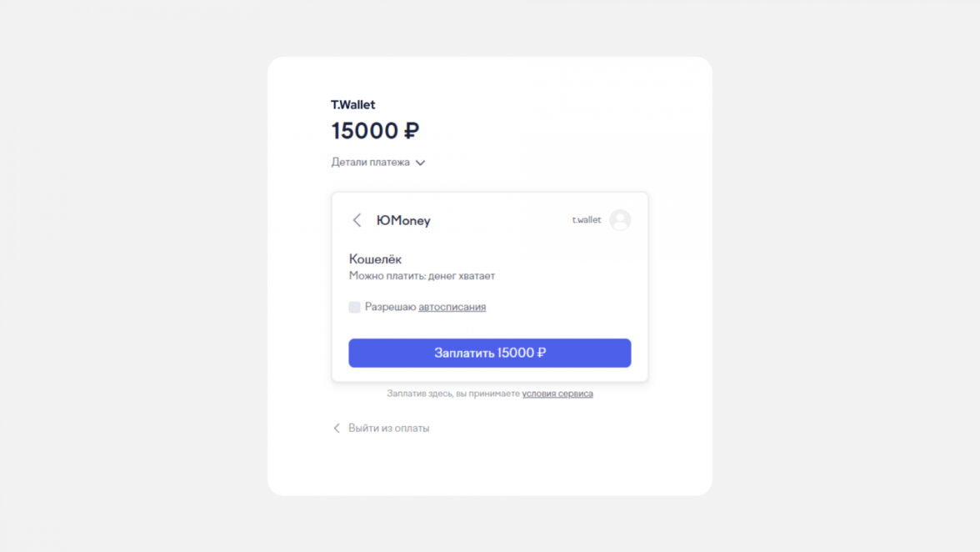Click the 15000 ₽ total amount heading
This screenshot has height=552, width=980.
(367, 131)
